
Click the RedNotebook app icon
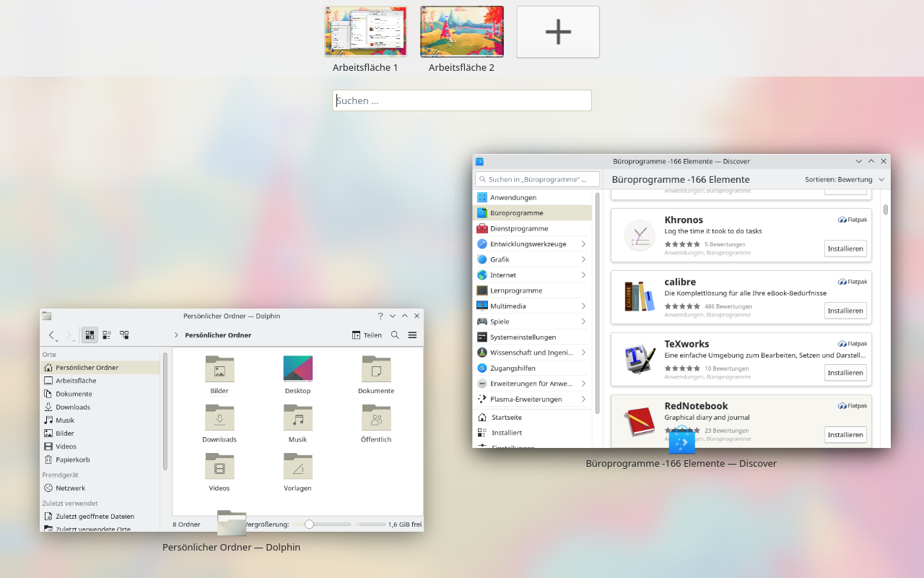(640, 421)
